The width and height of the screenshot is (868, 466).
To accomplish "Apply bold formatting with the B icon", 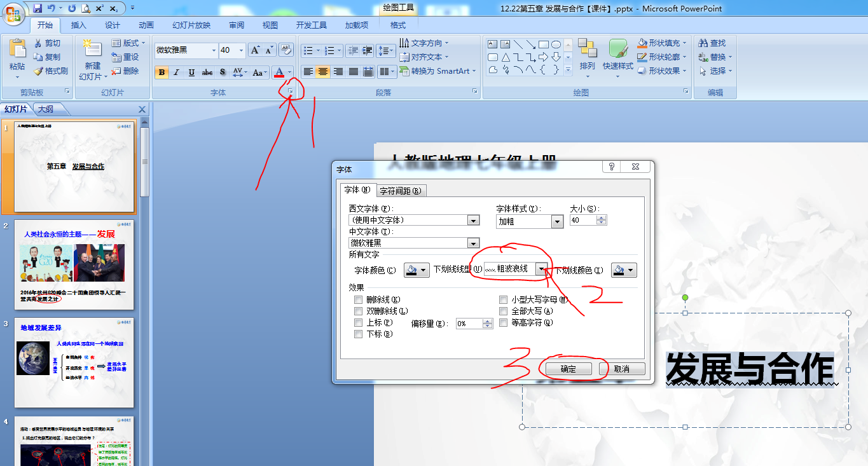I will click(162, 72).
